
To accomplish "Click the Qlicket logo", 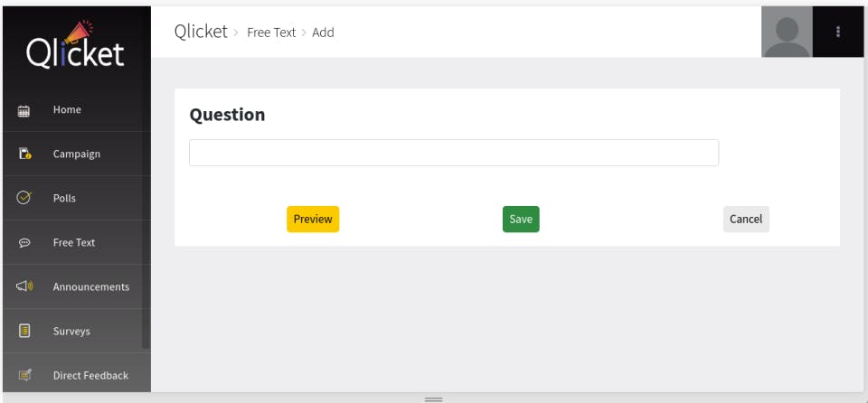I will point(75,47).
